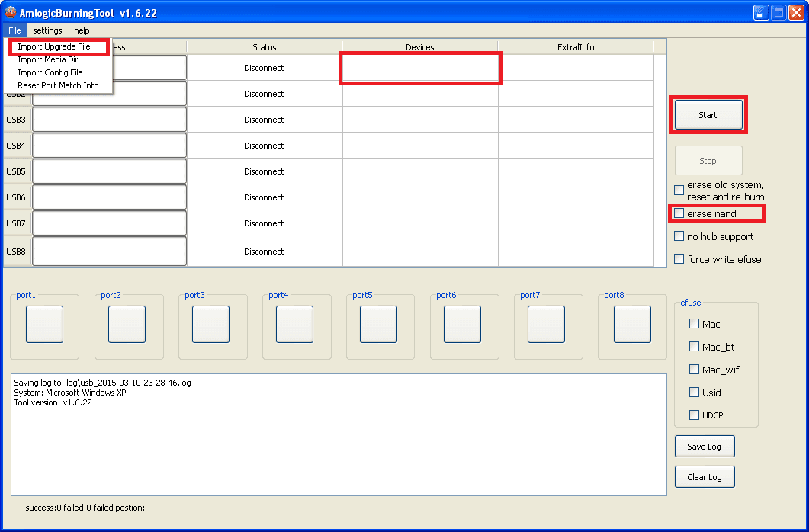Click the USB8 progress field
809x532 pixels.
click(x=109, y=251)
